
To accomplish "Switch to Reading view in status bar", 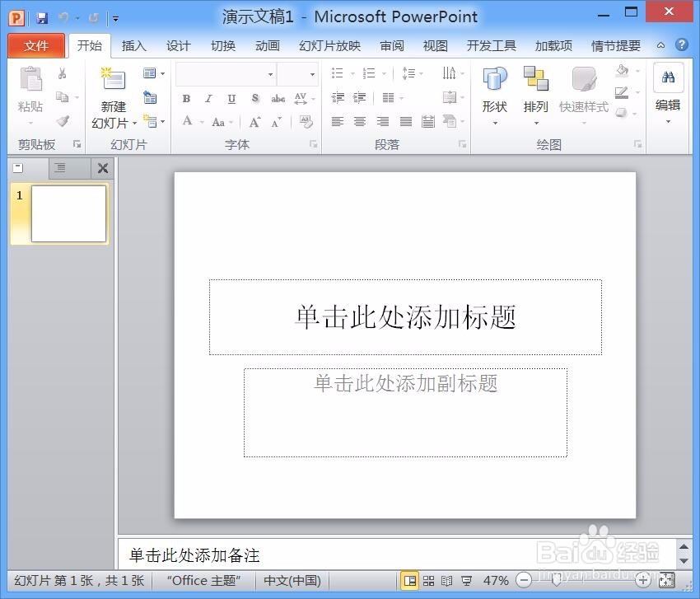I will point(447,580).
